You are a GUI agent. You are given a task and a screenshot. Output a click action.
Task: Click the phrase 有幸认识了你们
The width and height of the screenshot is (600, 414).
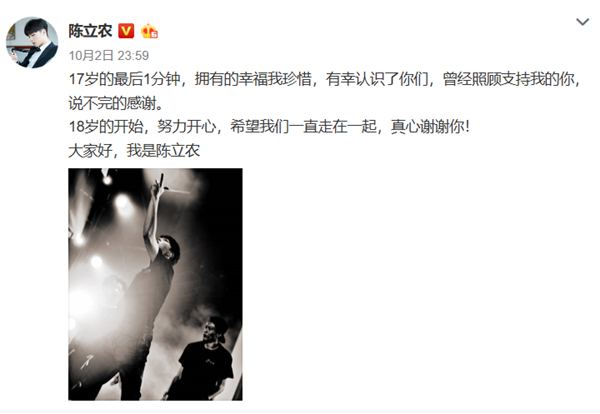coord(377,79)
